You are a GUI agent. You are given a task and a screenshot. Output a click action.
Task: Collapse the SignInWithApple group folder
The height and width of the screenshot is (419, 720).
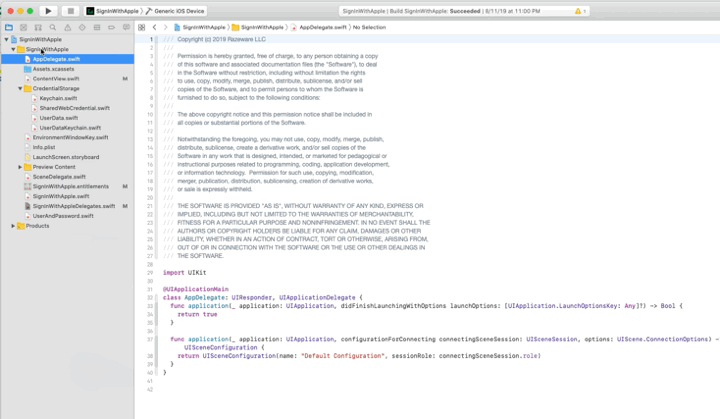13,49
